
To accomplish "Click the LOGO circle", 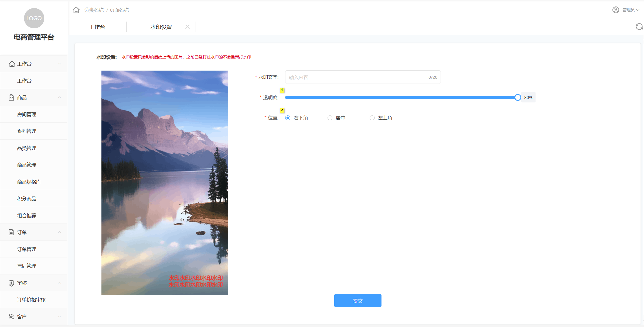I will tap(34, 18).
